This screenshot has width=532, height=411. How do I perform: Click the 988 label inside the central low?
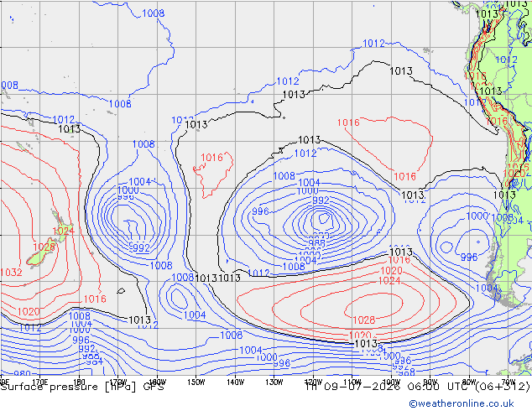click(317, 242)
